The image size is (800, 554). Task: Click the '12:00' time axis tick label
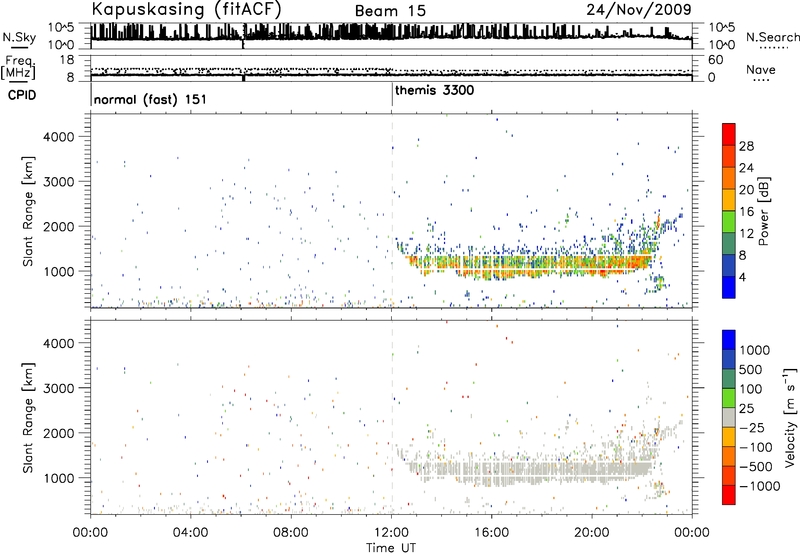click(x=391, y=533)
